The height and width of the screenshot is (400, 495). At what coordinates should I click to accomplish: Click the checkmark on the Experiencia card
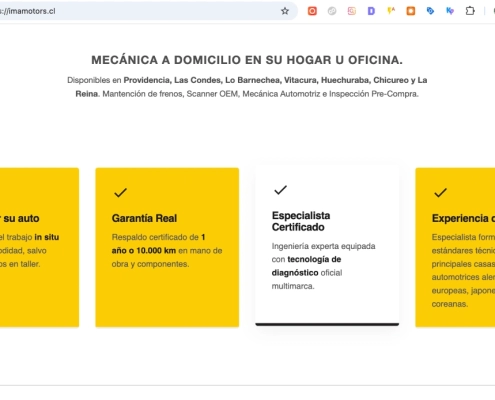440,193
